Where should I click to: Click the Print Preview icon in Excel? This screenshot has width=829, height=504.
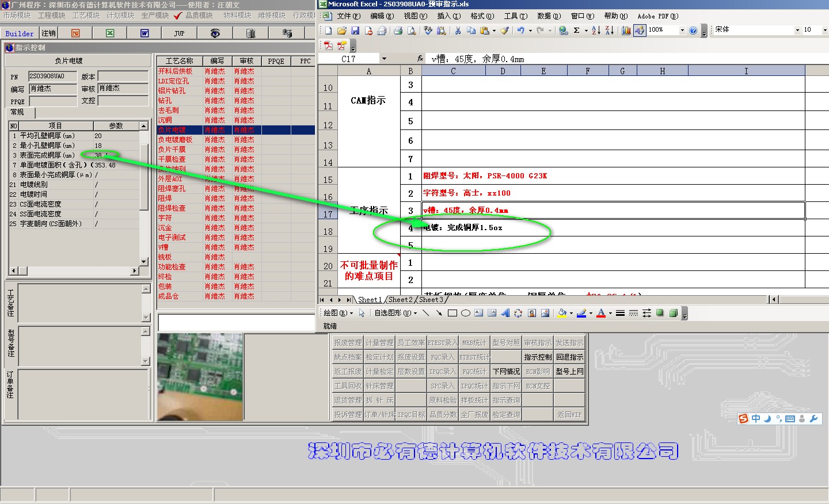(x=412, y=30)
